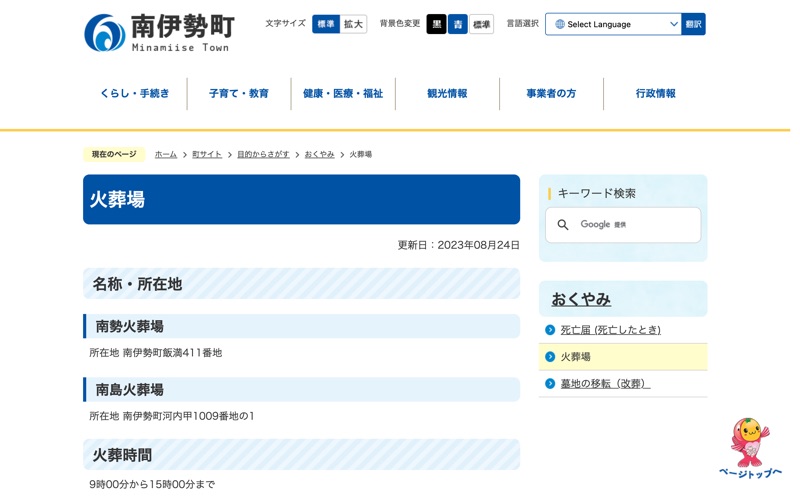Viewport: 800px width, 500px height.
Task: Click the 更新日：2023年08月24日 text
Action: (459, 245)
